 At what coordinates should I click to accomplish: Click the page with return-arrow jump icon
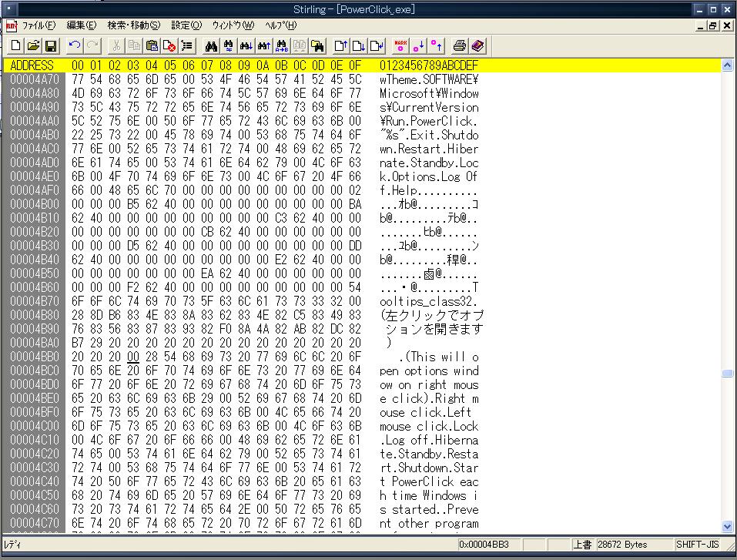pyautogui.click(x=377, y=45)
